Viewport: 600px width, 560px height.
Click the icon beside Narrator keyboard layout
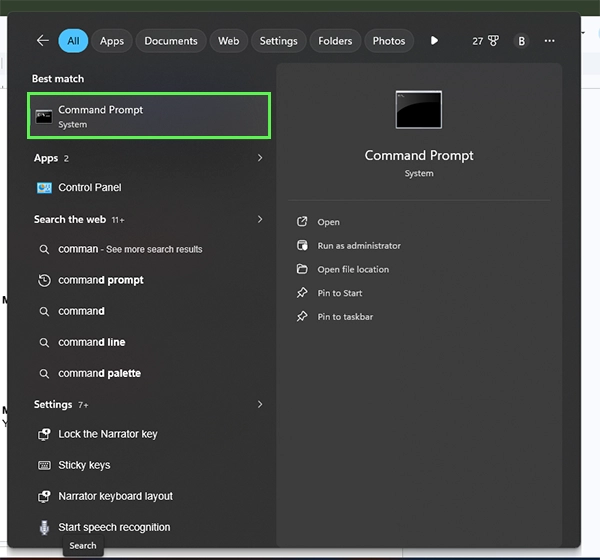[44, 496]
